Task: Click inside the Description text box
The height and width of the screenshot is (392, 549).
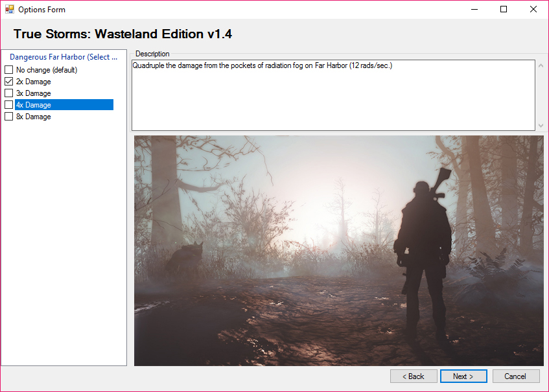Action: [333, 95]
